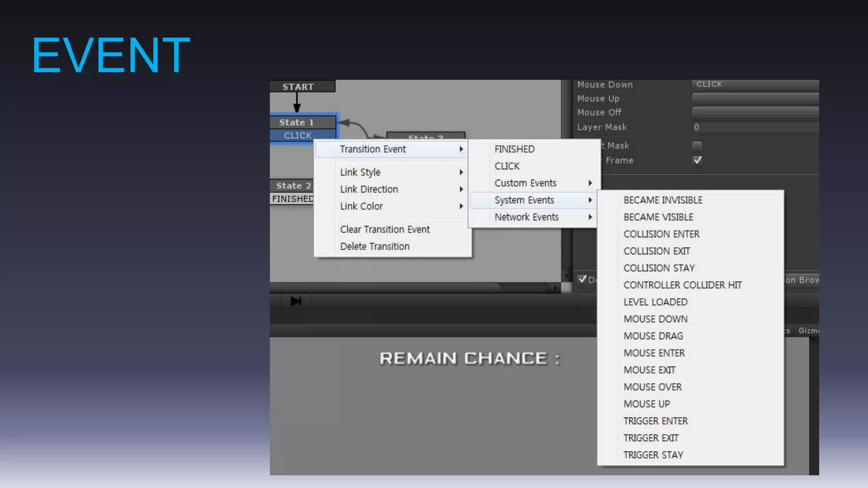Choose Clear Transition Event
Viewport: 868px width, 488px height.
(385, 230)
